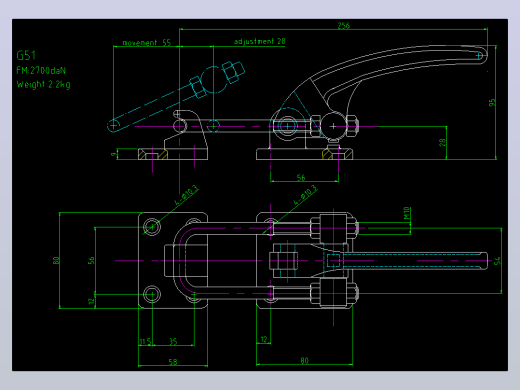Viewport: 520px width, 390px height.
Task: Click the 58 plate width dimension
Action: click(173, 362)
